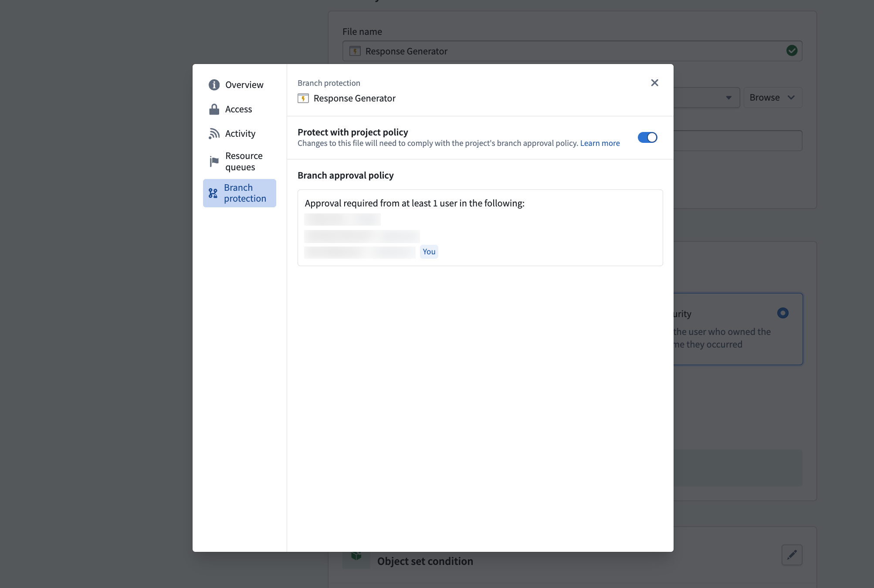Open the Browse dropdown in background page
This screenshot has width=874, height=588.
[772, 98]
